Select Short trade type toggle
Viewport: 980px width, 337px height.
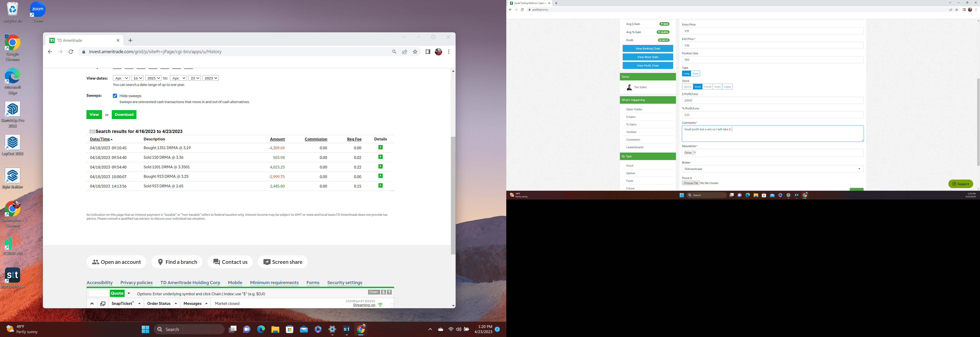[695, 74]
